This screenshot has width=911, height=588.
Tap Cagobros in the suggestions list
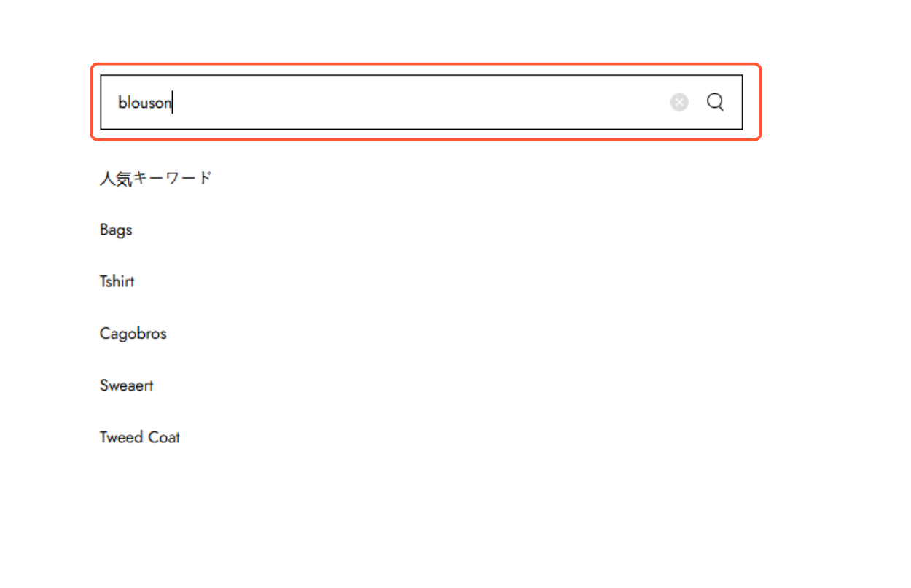(133, 334)
